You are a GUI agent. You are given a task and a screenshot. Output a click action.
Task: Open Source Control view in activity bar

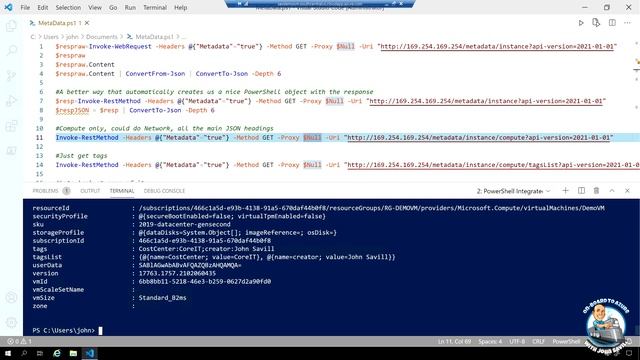(11, 76)
